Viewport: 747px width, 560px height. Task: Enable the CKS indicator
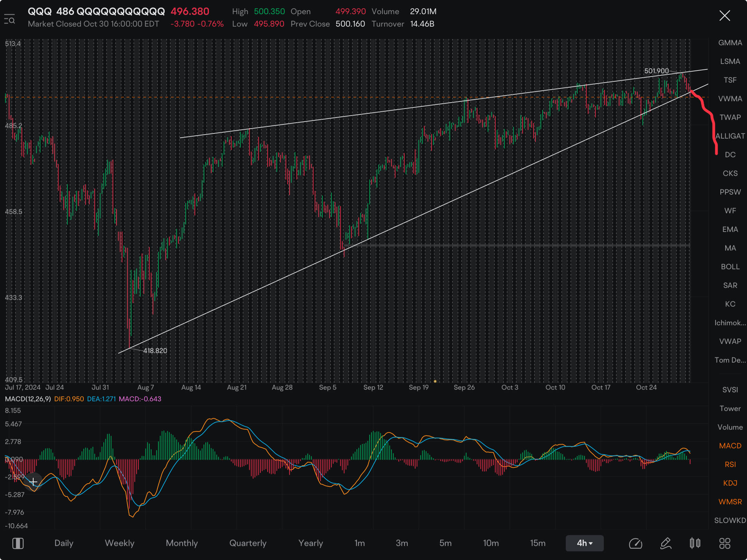tap(730, 174)
